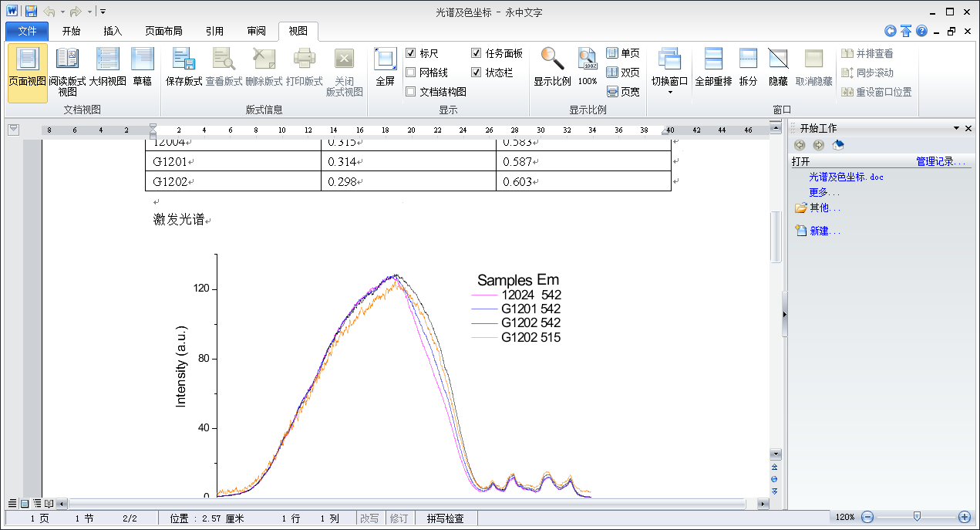The width and height of the screenshot is (980, 530).
Task: Click the 激发光谱 heading text
Action: coord(179,220)
